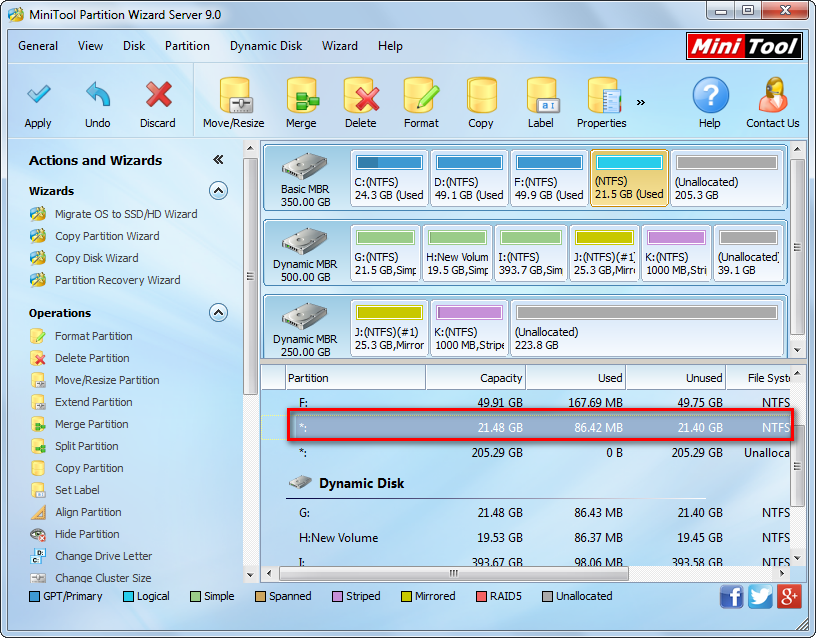Select G:(NTFS) simple volume block
The image size is (816, 638).
pyautogui.click(x=386, y=253)
